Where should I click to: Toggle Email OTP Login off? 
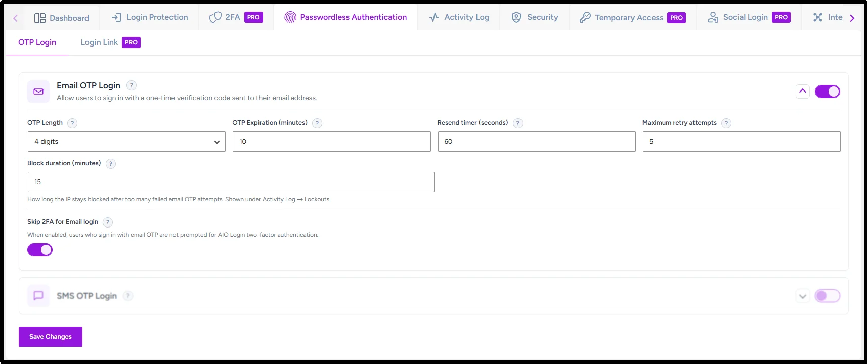(x=828, y=92)
